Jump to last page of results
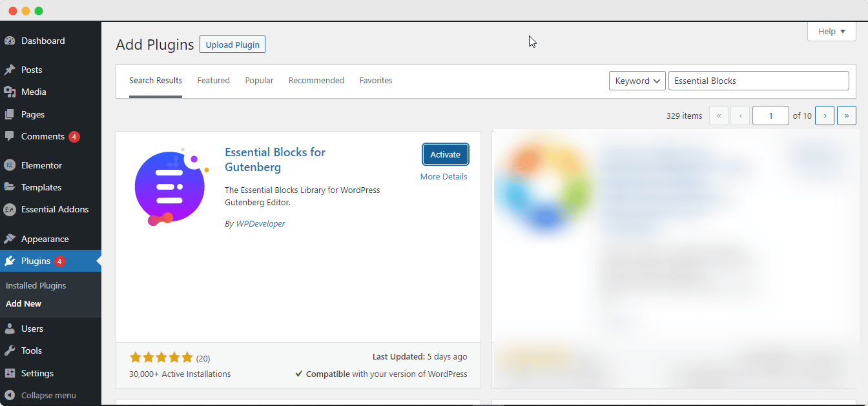The image size is (868, 406). tap(847, 116)
